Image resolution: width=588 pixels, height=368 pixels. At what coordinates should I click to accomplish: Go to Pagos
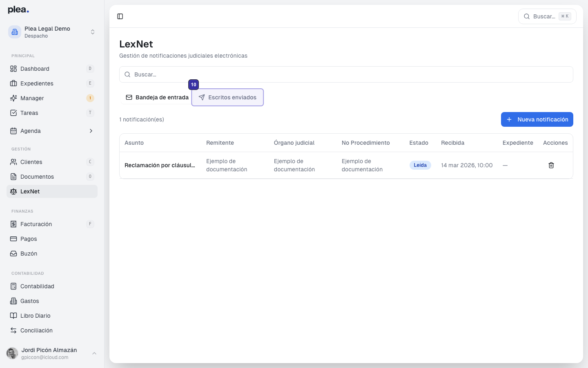(x=52, y=239)
